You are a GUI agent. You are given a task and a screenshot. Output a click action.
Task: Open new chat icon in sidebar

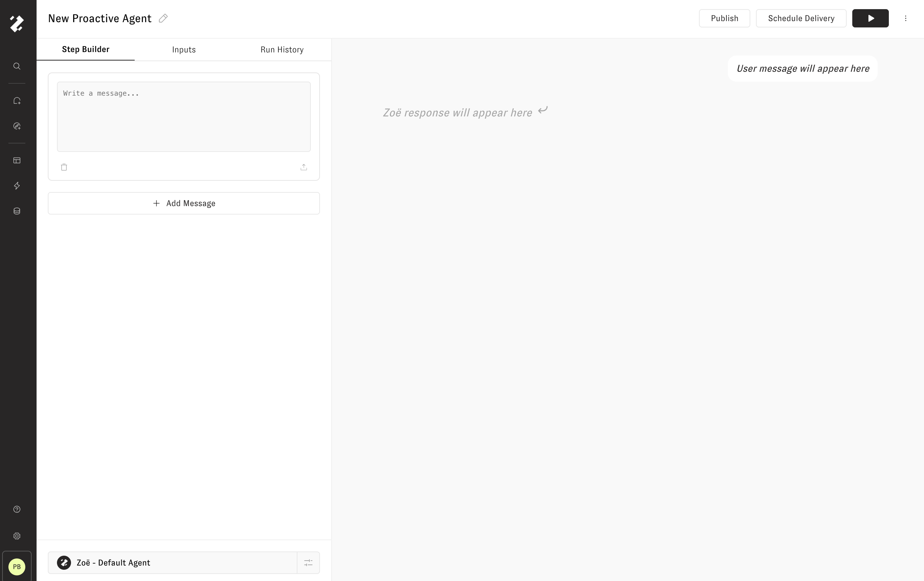click(x=17, y=101)
